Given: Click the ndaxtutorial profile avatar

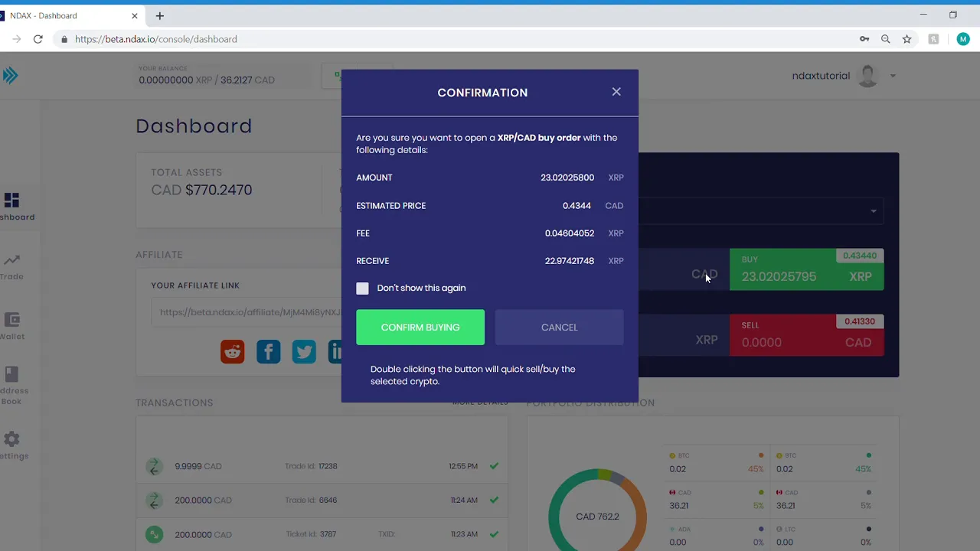Looking at the screenshot, I should point(867,76).
